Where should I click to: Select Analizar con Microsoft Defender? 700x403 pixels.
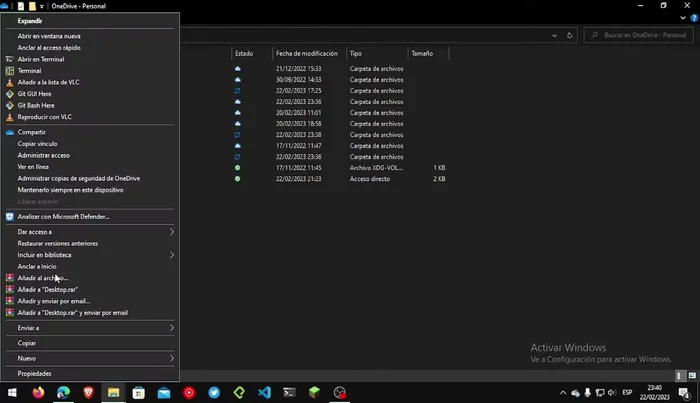click(x=90, y=217)
